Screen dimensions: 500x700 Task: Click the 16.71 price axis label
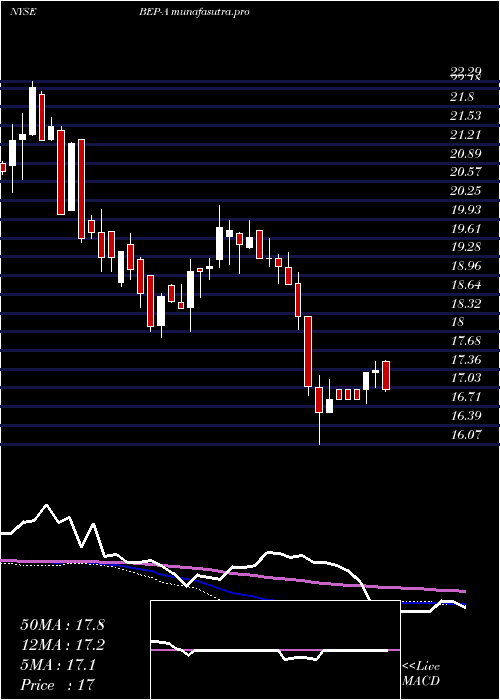tap(466, 397)
